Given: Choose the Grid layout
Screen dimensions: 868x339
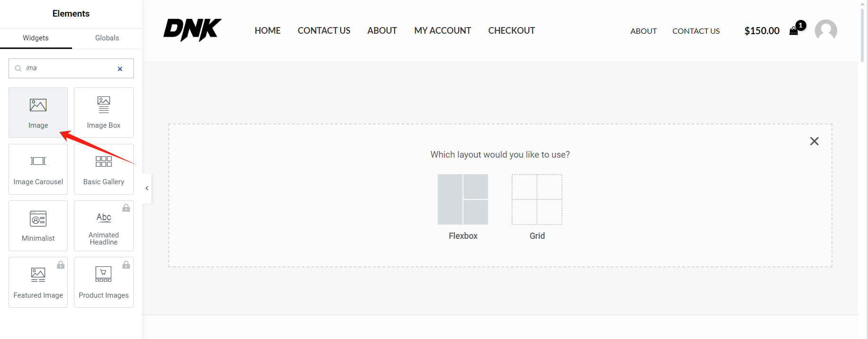Looking at the screenshot, I should pos(537,199).
